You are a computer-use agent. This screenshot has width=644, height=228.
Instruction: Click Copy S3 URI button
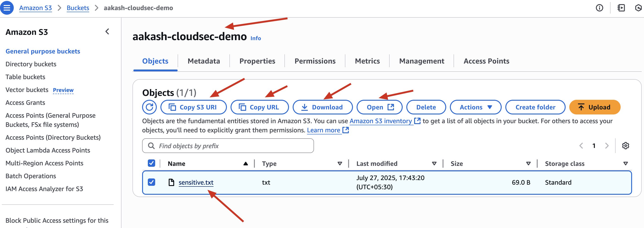tap(193, 107)
